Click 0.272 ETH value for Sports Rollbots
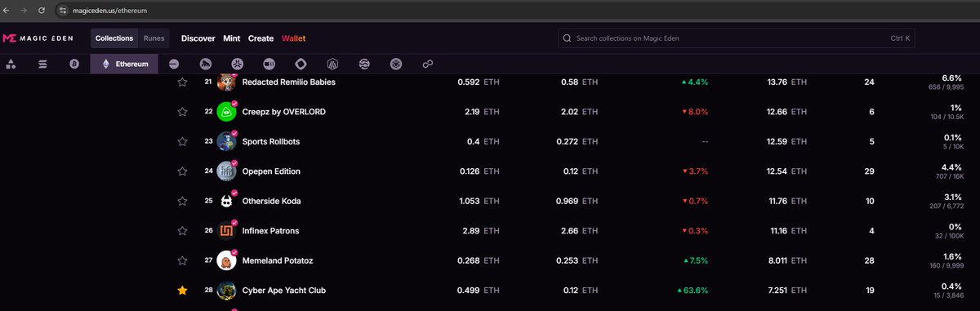The width and height of the screenshot is (980, 311). tap(579, 141)
